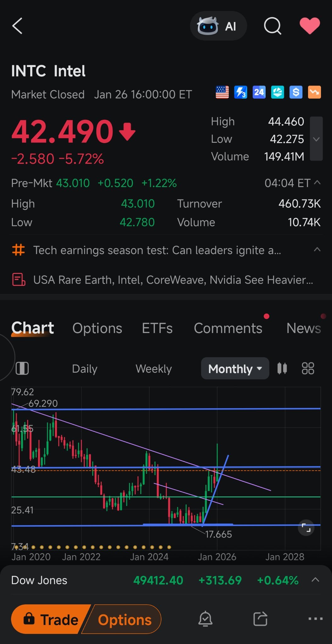The width and height of the screenshot is (332, 644).
Task: Tap the Jan 2026 x-axis label
Action: tap(217, 557)
